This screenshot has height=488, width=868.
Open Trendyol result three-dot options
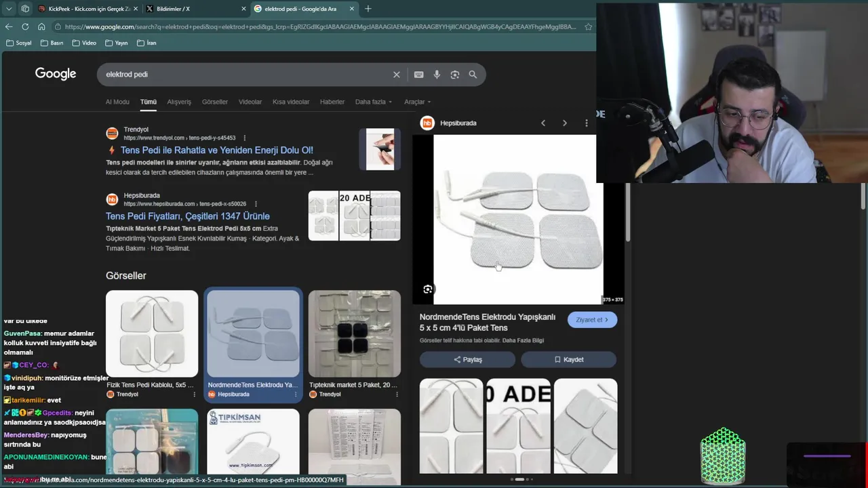[x=245, y=138]
